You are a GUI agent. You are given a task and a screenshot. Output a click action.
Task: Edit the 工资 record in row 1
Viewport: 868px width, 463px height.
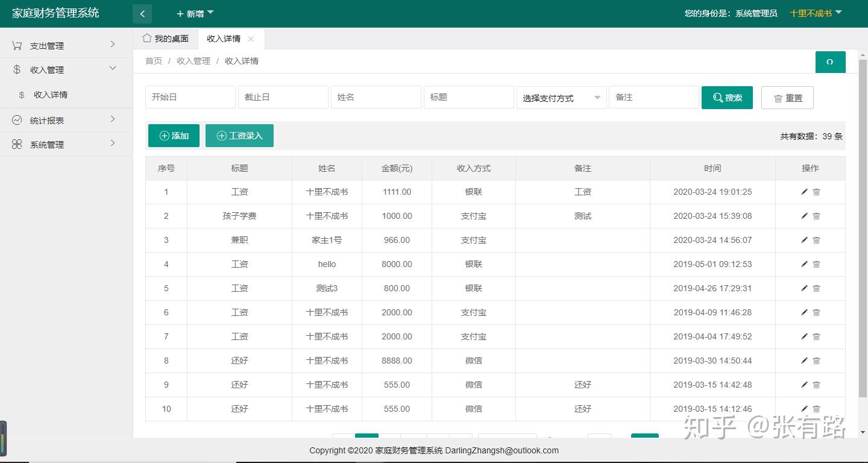(804, 192)
